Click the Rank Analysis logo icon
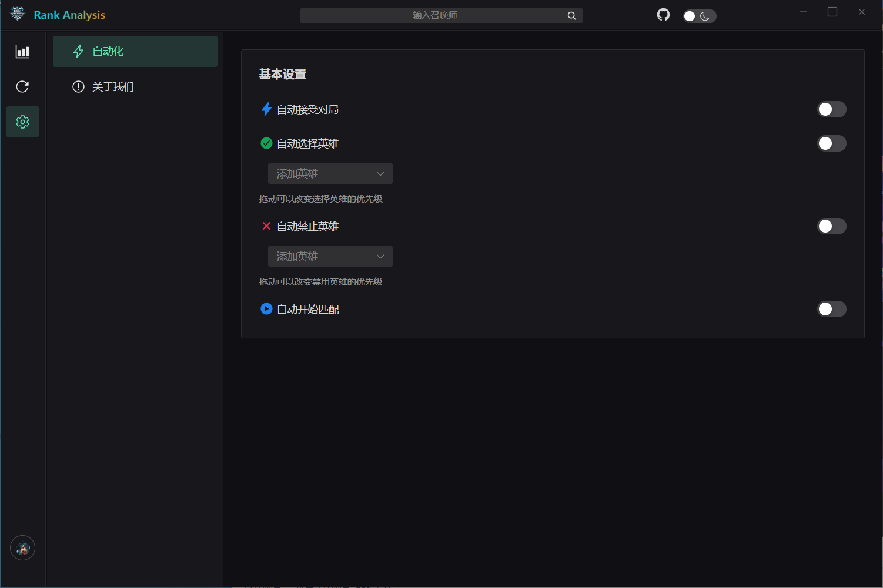883x588 pixels. [17, 14]
